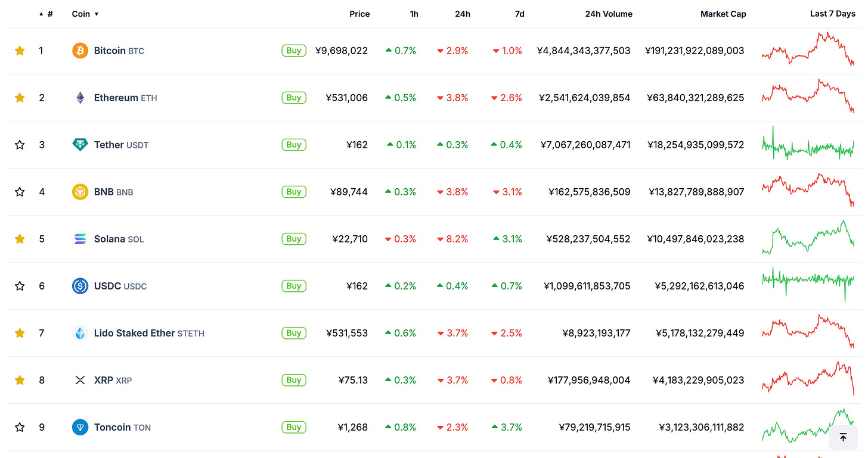Image resolution: width=868 pixels, height=458 pixels.
Task: Click Solana 24h change 8.2%
Action: coord(452,239)
